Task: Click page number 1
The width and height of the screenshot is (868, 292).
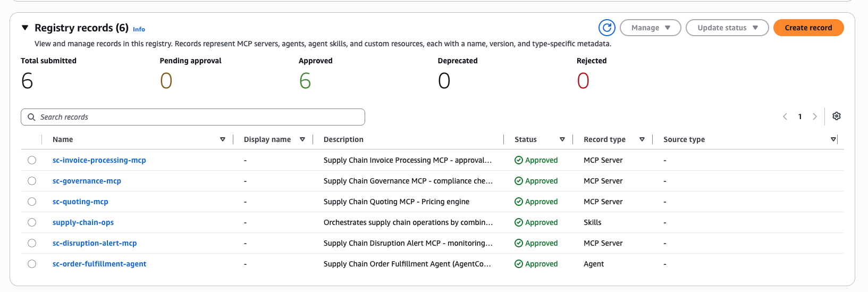Action: coord(800,116)
